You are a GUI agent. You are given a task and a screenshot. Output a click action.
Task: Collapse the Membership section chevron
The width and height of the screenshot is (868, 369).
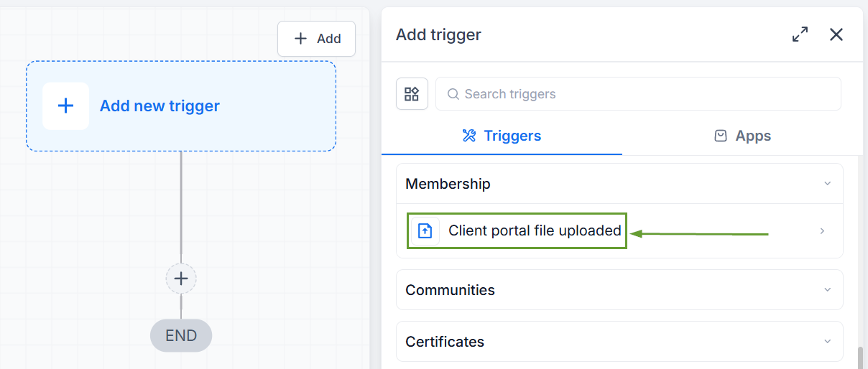827,184
